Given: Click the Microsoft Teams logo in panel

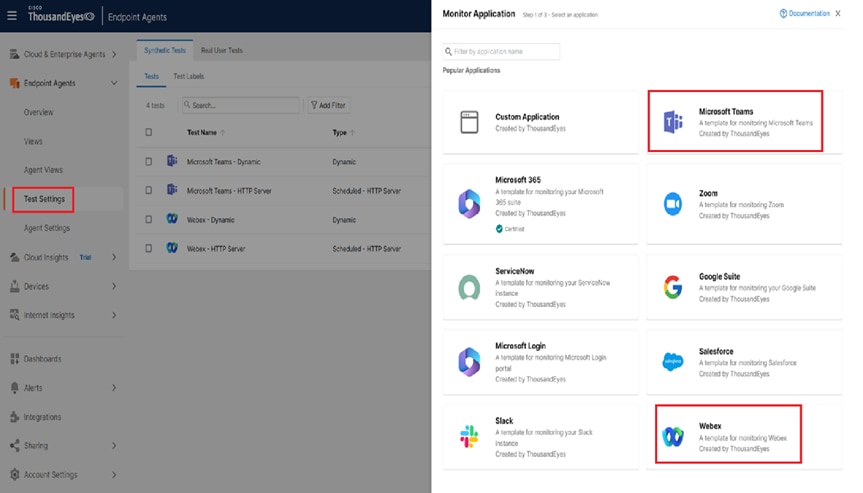Looking at the screenshot, I should tap(673, 122).
